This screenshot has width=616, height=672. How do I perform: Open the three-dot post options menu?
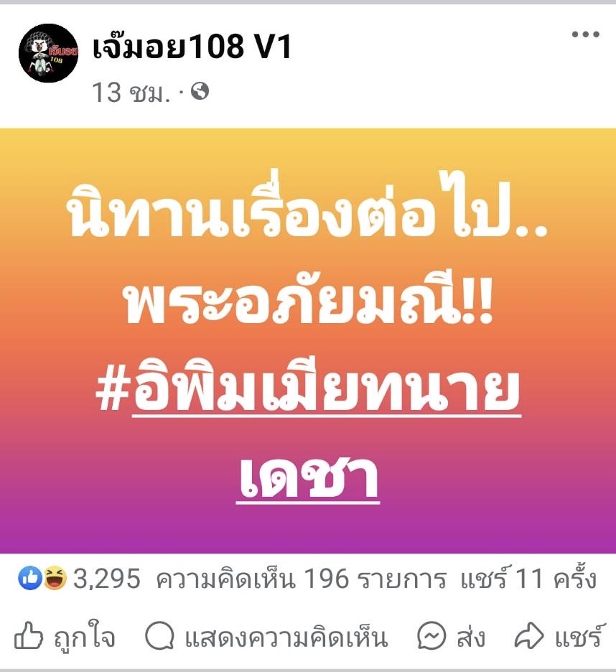click(585, 34)
